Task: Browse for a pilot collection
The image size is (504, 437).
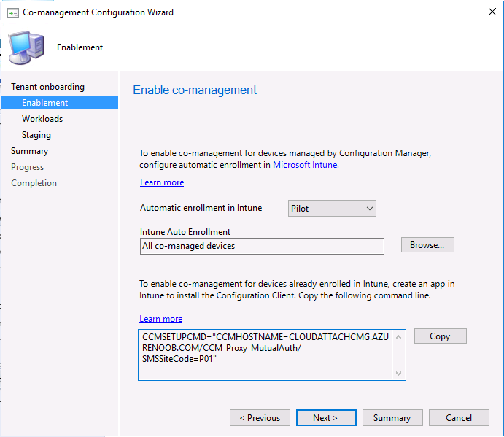Action: click(x=427, y=245)
